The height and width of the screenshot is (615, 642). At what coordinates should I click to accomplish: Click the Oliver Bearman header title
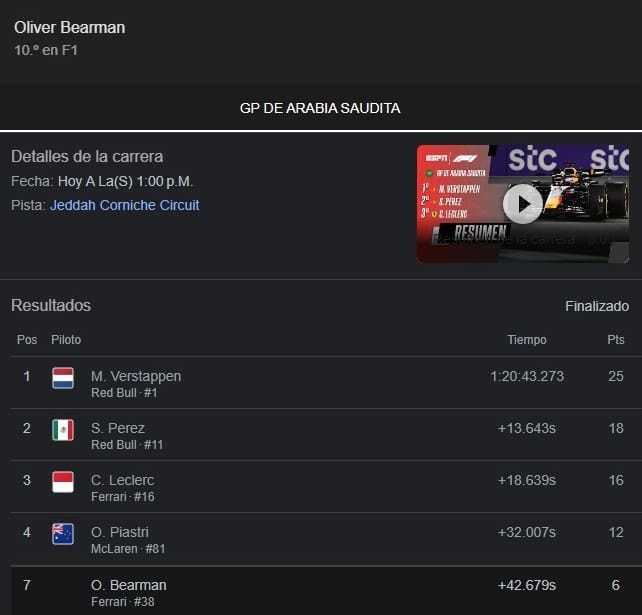(70, 28)
